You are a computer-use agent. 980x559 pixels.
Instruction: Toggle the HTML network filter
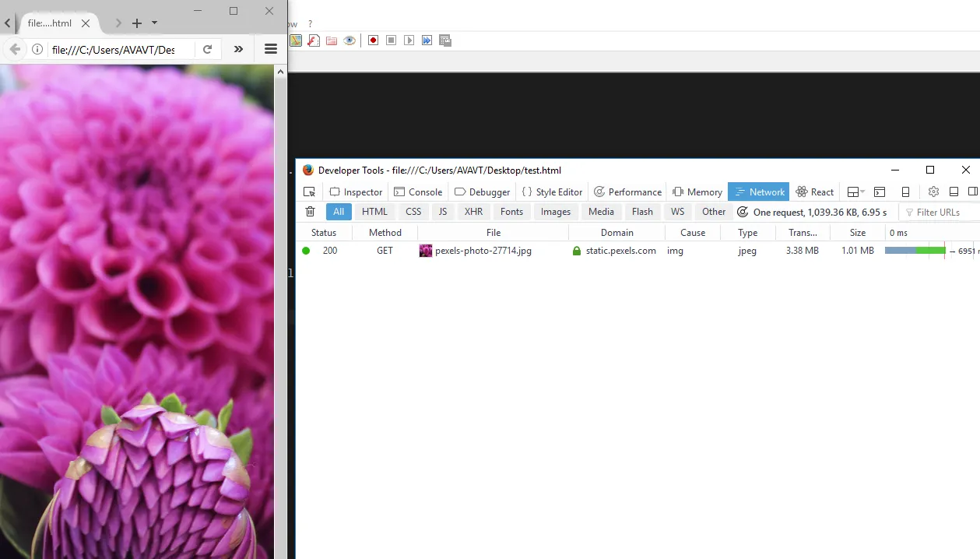(374, 212)
